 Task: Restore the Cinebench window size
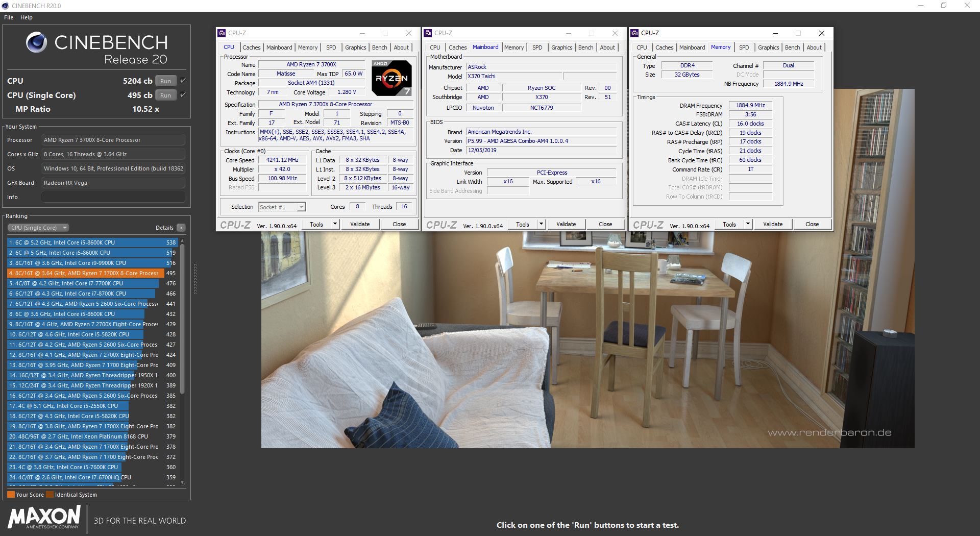pyautogui.click(x=944, y=6)
